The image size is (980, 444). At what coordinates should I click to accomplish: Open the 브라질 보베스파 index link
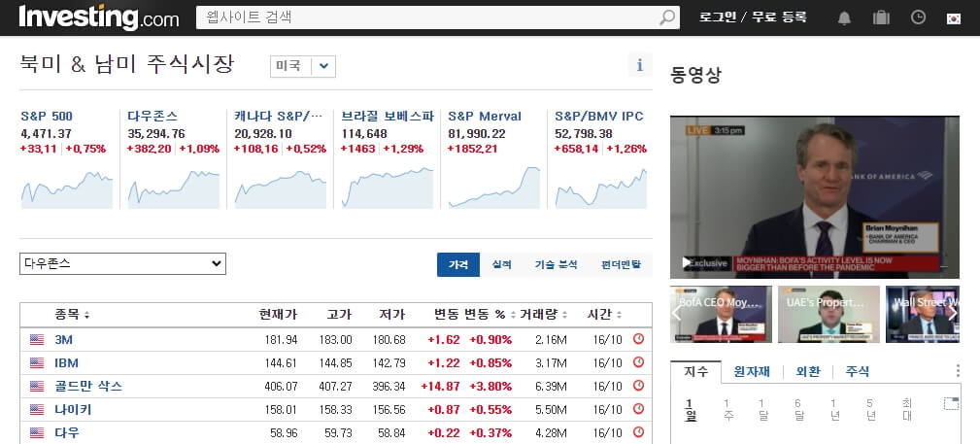(388, 117)
